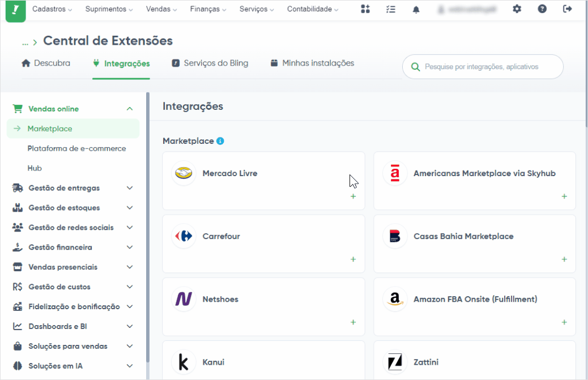Click the search magnifier icon
The width and height of the screenshot is (588, 380).
(415, 67)
